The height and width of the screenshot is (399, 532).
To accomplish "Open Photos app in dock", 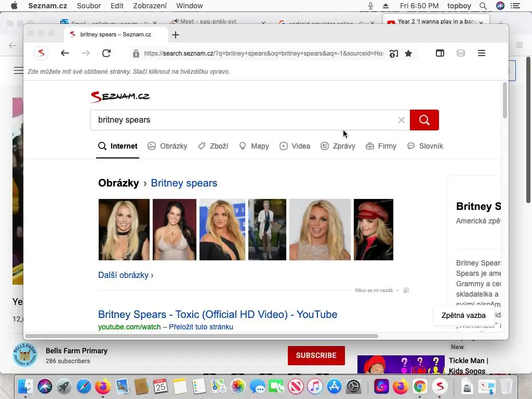I will pos(238,387).
